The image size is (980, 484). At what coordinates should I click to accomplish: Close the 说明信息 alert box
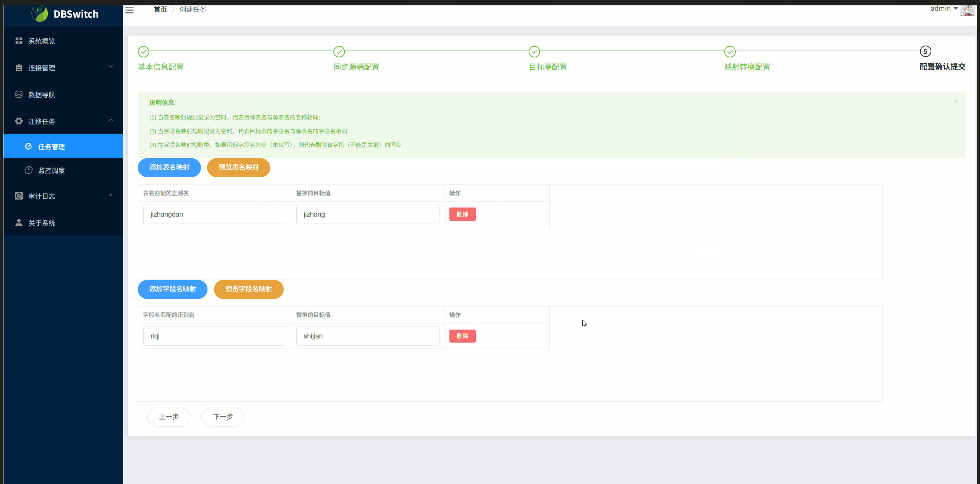coord(955,101)
